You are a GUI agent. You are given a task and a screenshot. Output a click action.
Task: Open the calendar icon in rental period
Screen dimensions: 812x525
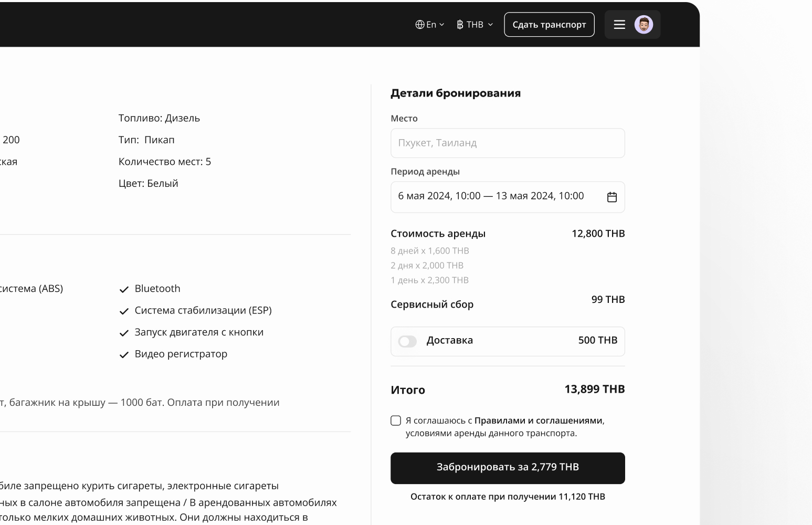pyautogui.click(x=611, y=197)
